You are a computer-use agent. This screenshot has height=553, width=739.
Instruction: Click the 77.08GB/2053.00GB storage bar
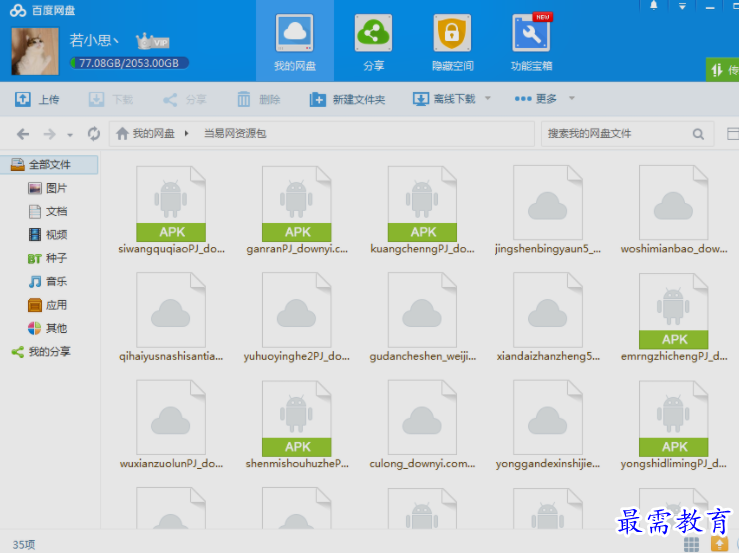coord(129,63)
